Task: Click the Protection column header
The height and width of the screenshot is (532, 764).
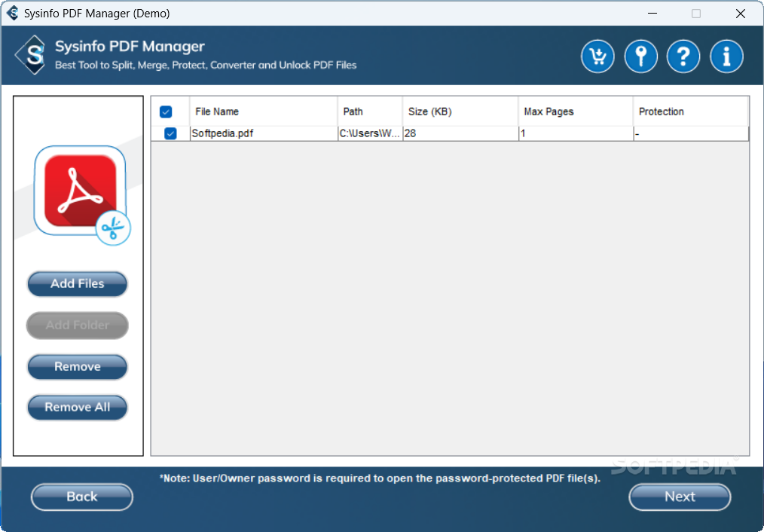Action: (690, 112)
